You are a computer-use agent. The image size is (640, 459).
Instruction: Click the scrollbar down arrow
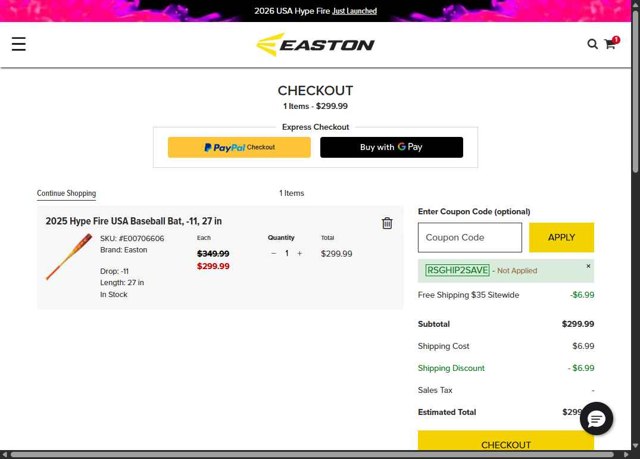pos(636,446)
